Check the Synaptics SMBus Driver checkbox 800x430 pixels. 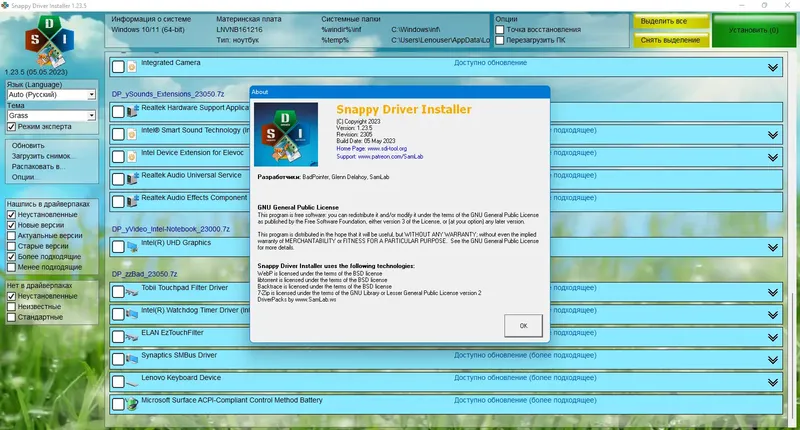(x=118, y=359)
